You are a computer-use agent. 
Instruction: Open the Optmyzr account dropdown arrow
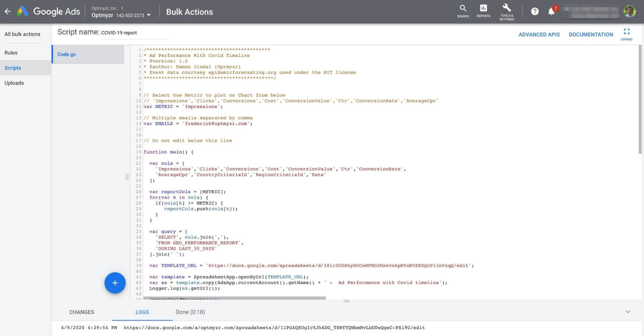click(149, 15)
